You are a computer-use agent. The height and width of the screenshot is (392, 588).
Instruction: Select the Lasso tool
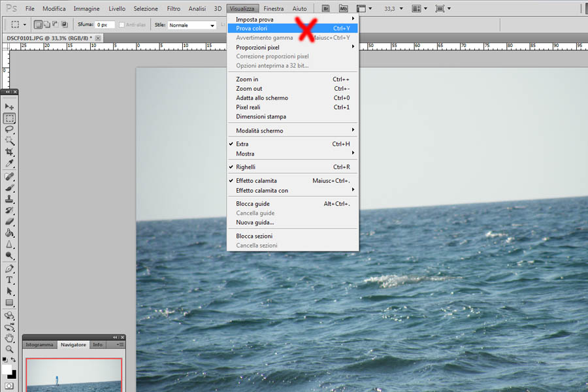pos(10,129)
